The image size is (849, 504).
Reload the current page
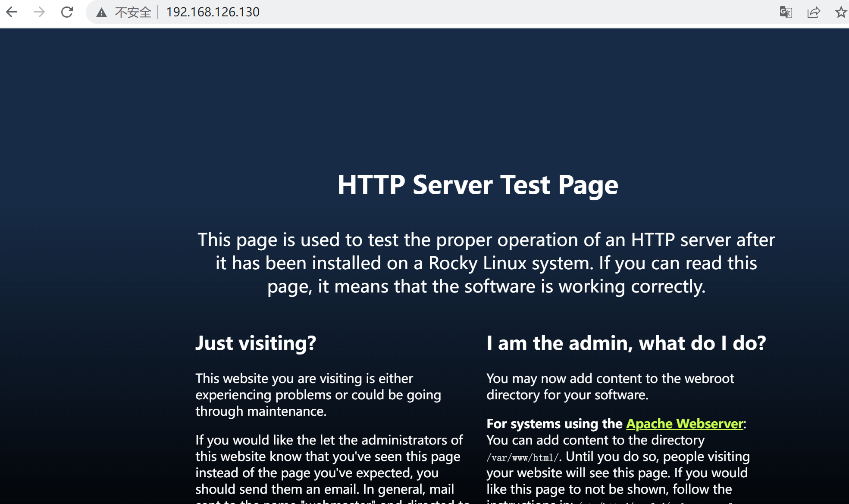67,12
